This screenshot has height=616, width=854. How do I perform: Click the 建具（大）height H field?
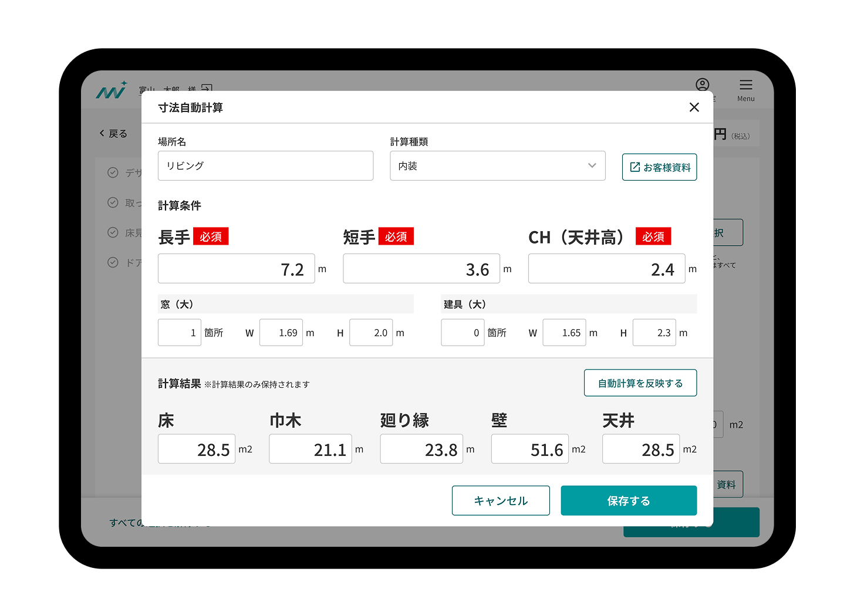(654, 333)
